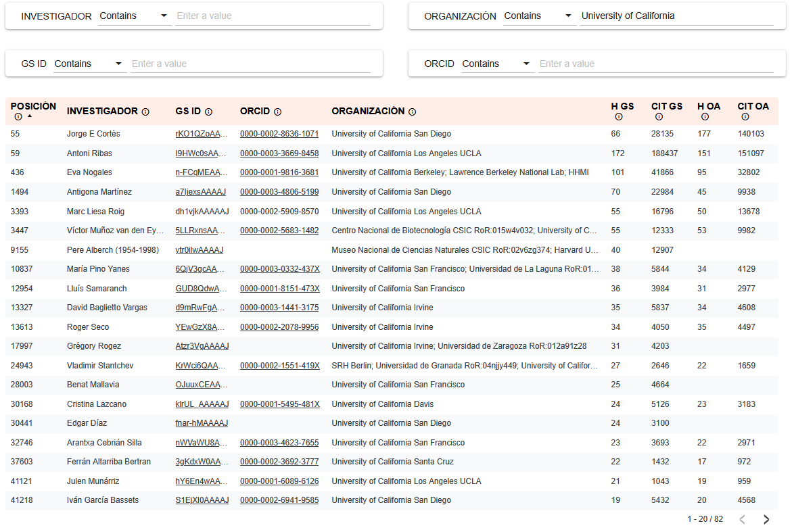Toggle POSICIÓN column sort arrow
This screenshot has height=532, width=794.
(x=29, y=116)
